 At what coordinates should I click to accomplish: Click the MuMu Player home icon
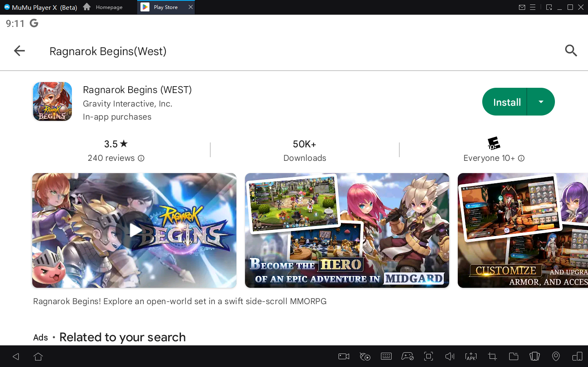point(87,7)
